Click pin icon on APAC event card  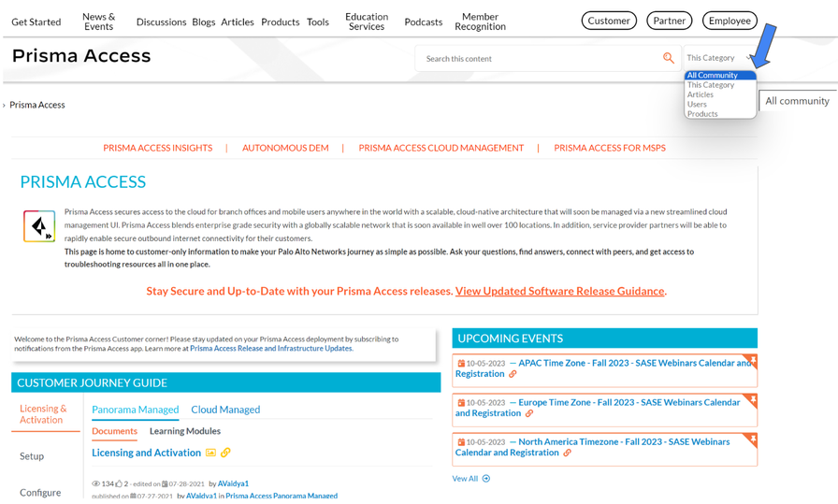click(x=753, y=360)
